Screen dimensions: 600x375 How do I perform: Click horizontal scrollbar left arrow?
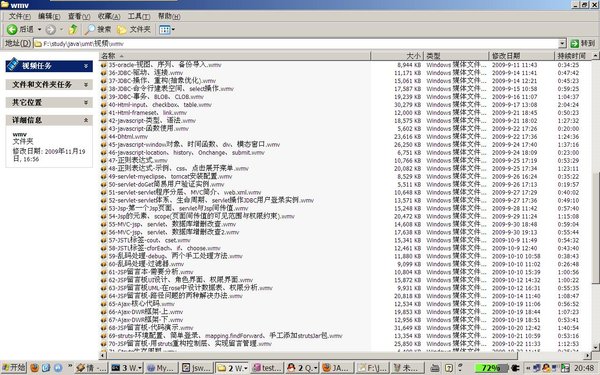point(103,355)
